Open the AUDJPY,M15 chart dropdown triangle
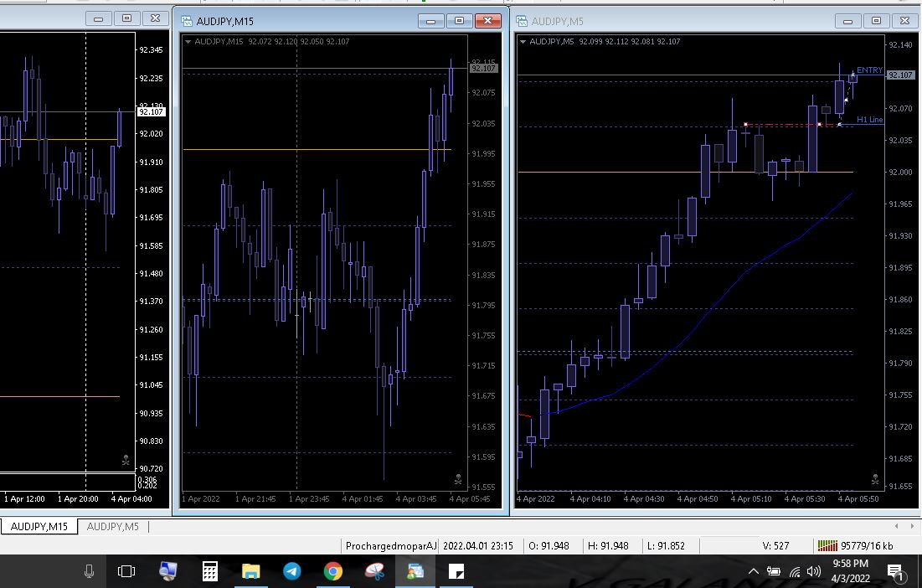The image size is (922, 588). [188, 42]
